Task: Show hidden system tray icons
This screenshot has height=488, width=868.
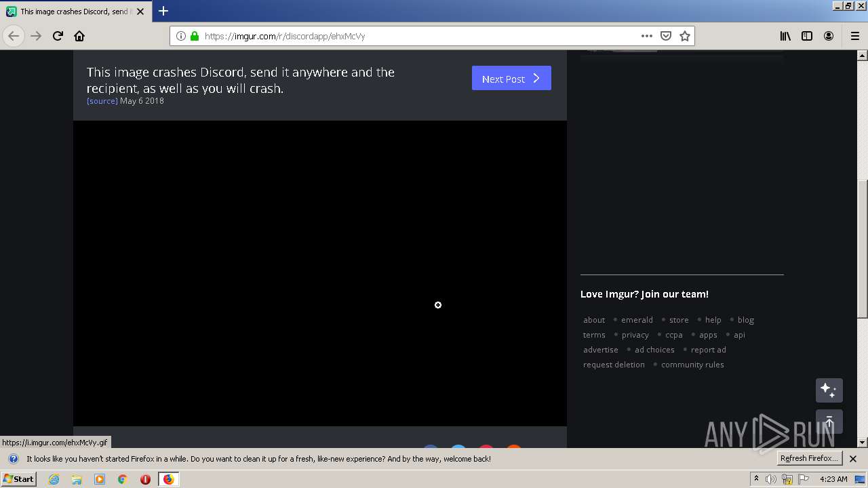Action: click(756, 479)
